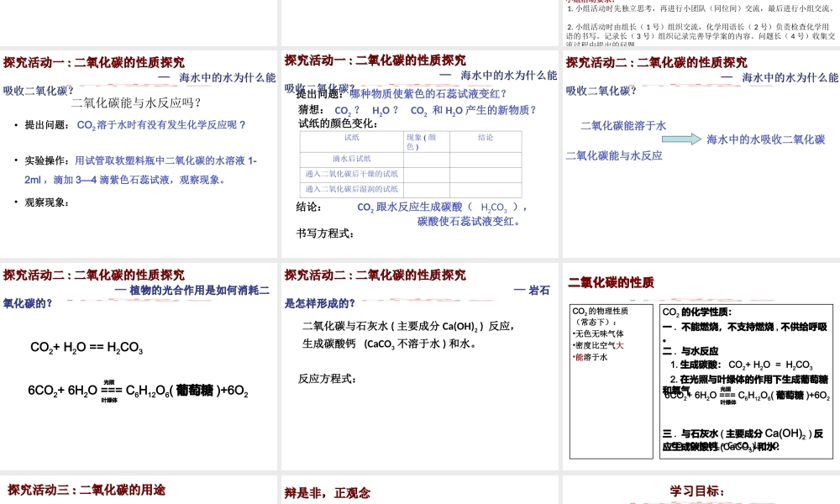Click the text 二氧化碳与石灰水(主要成分Ca(OH)2)反应,

[x=408, y=326]
